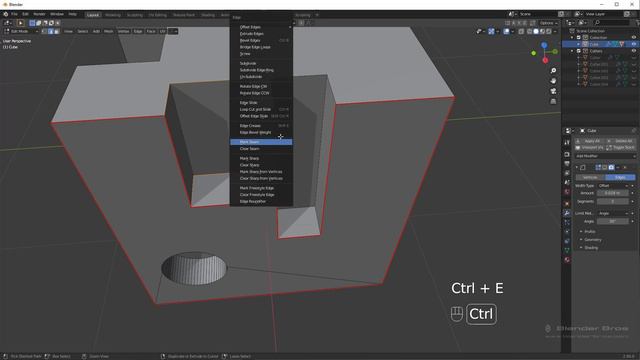Open the editor type dropdown
640x360 pixels.
point(7,23)
